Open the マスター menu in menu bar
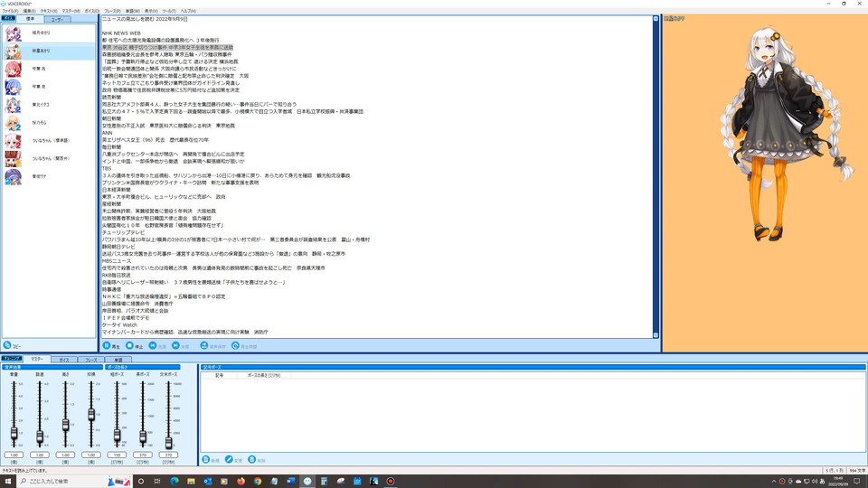The image size is (868, 488). [71, 11]
